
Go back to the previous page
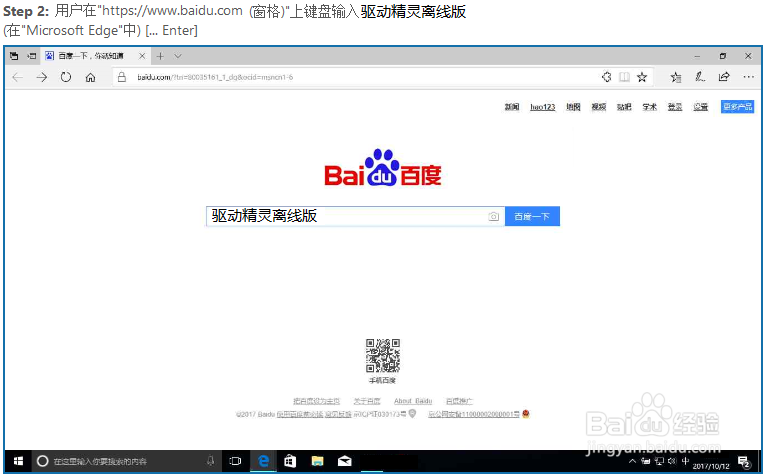coord(18,77)
